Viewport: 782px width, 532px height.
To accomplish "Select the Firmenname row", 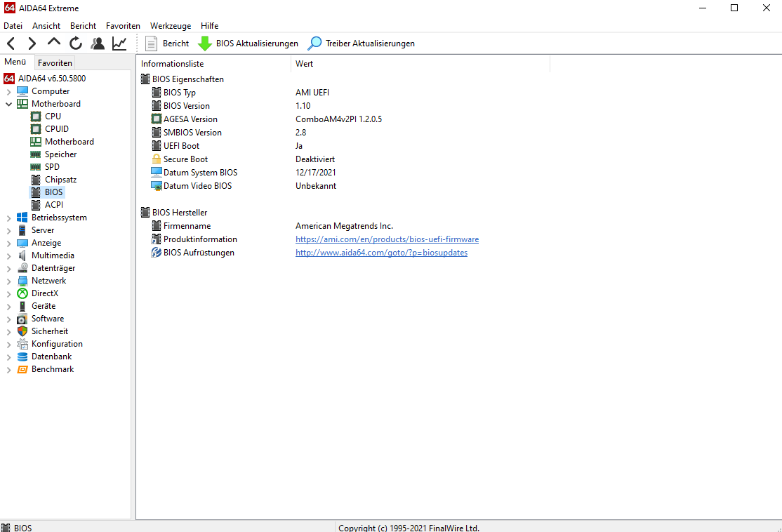I will tap(344, 226).
